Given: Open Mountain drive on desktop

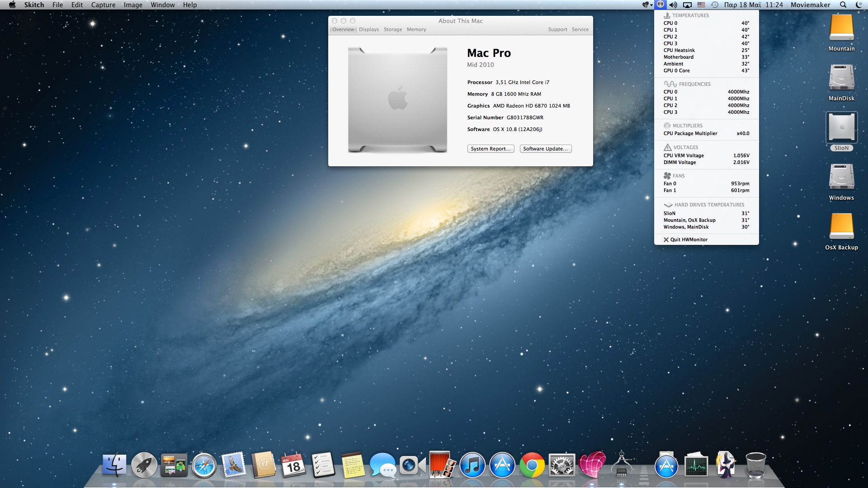Looking at the screenshot, I should [x=841, y=33].
